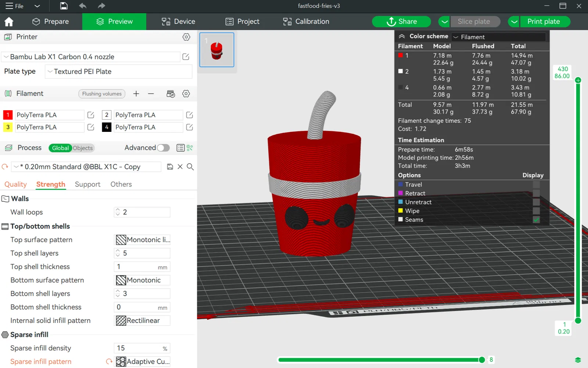Click the layers icon at bottom right
Viewport: 588px width, 368px height.
(578, 360)
